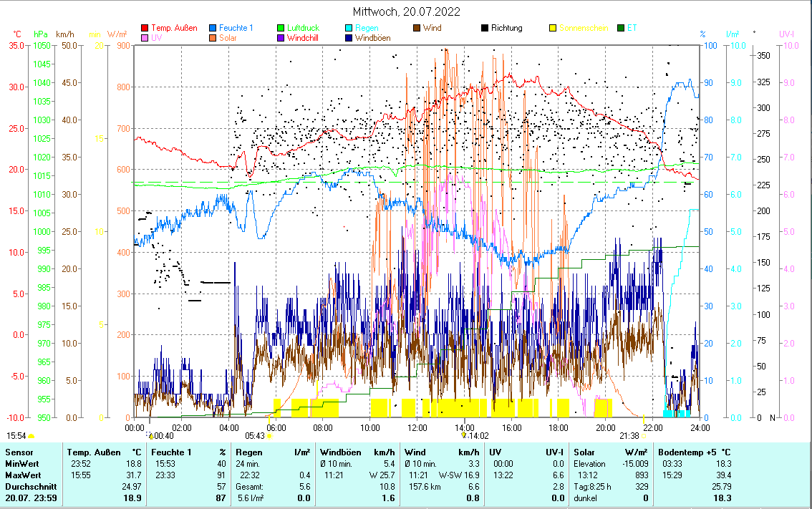Image resolution: width=812 pixels, height=509 pixels.
Task: Select the purple Windchill legend swatch
Action: [281, 38]
